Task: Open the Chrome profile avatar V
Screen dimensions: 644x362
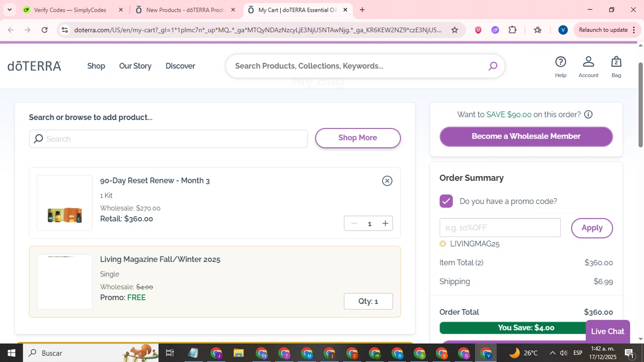Action: coord(563,30)
